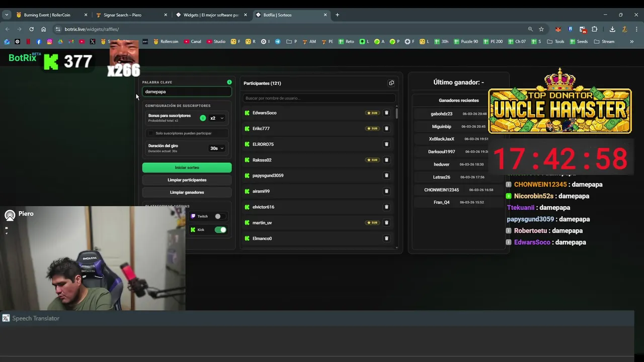This screenshot has height=362, width=644.
Task: Open the Google Drive bookmark icon
Action: (60, 41)
